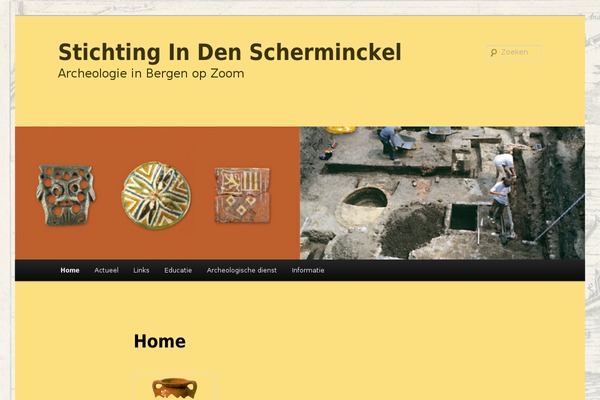Click the Home page heading
This screenshot has width=600, height=400.
tap(160, 341)
